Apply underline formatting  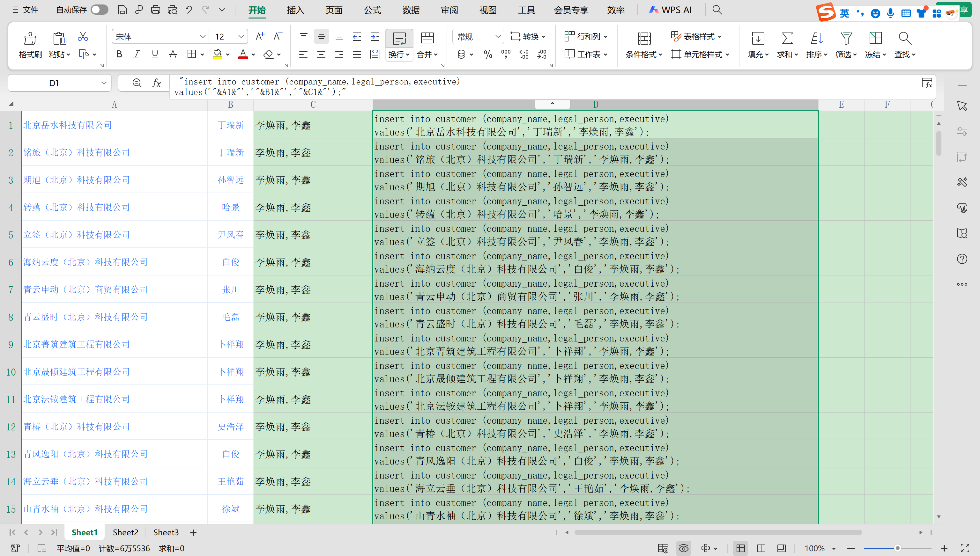pos(155,54)
